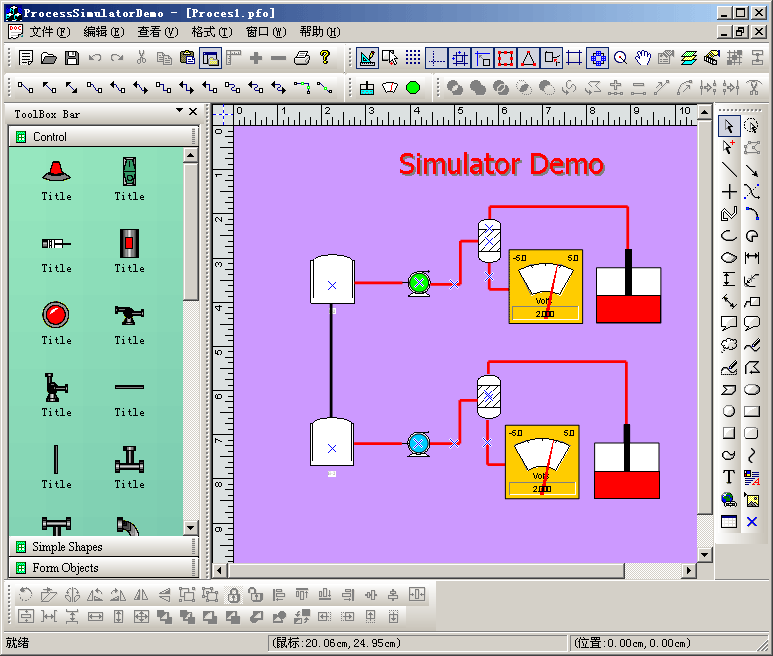Click the Control category header
773x656 pixels.
click(x=50, y=137)
